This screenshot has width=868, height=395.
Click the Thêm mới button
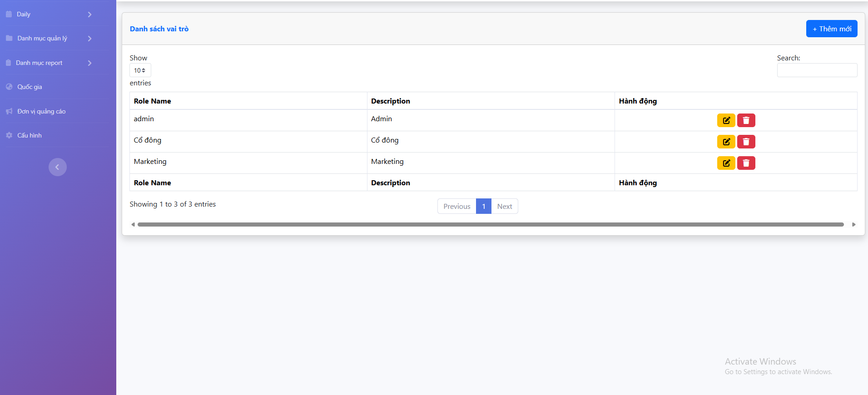(831, 29)
